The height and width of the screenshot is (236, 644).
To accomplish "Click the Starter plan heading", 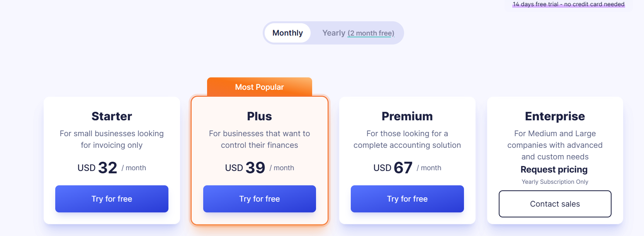I will pyautogui.click(x=112, y=116).
